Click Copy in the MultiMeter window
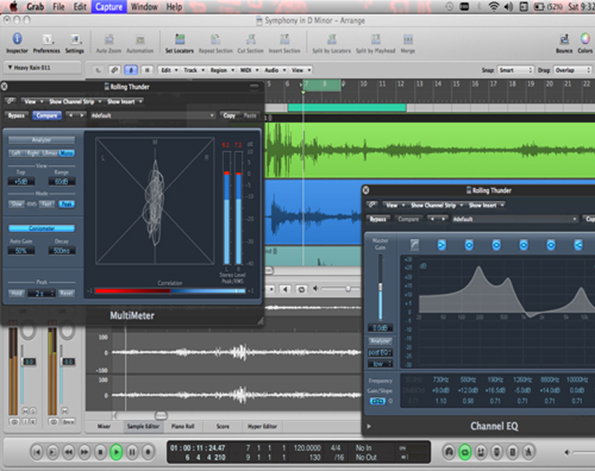595x471 pixels. [x=229, y=115]
